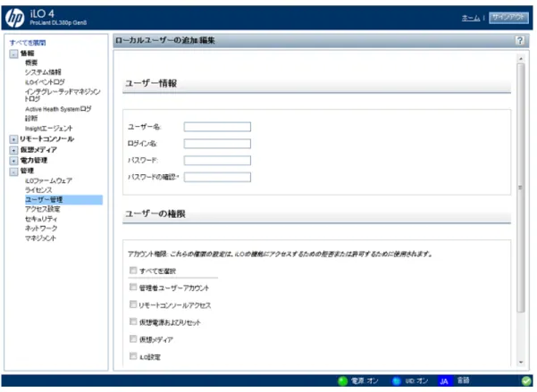Click the すべてを展開 link
The width and height of the screenshot is (537, 392).
pos(28,43)
